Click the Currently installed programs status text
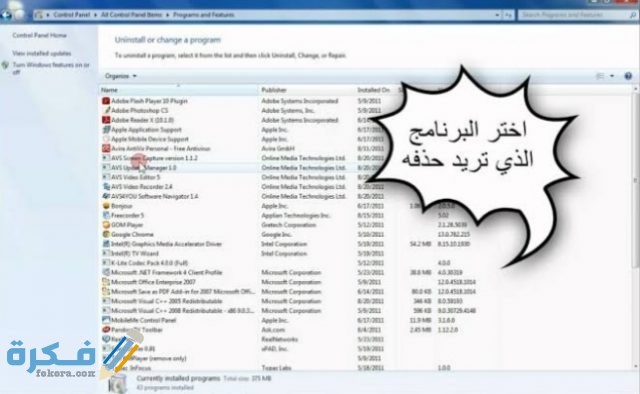 (178, 378)
